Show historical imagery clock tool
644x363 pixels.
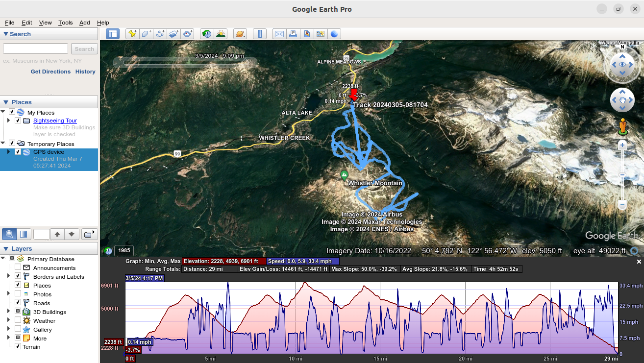pos(207,34)
